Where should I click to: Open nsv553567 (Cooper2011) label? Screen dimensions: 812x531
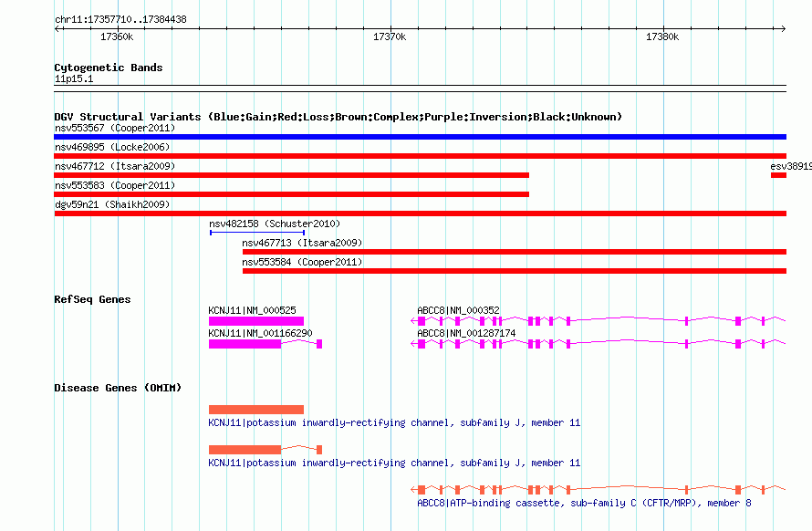coord(115,128)
